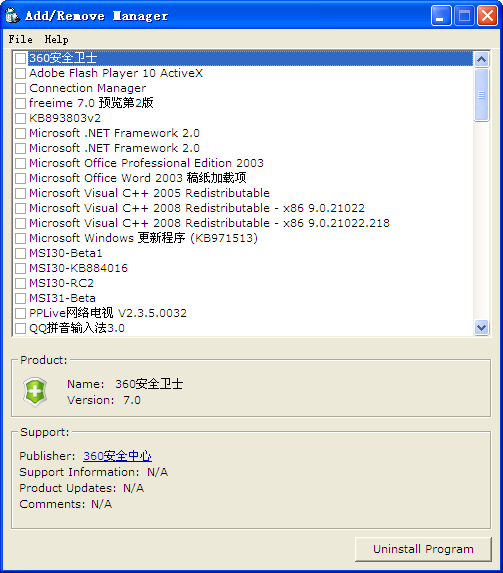
Task: Select Microsoft Windows 更新程序 (KB971513) entry
Action: [143, 238]
